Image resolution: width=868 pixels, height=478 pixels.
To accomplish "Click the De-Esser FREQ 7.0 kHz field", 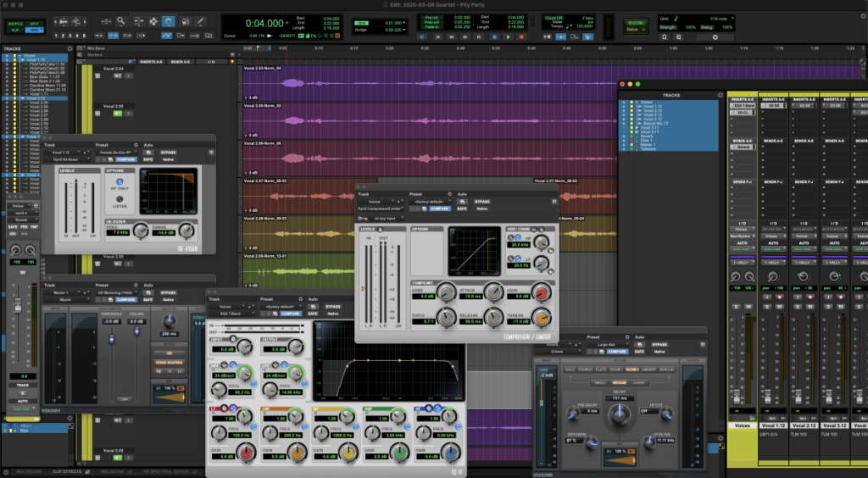I will click(119, 232).
